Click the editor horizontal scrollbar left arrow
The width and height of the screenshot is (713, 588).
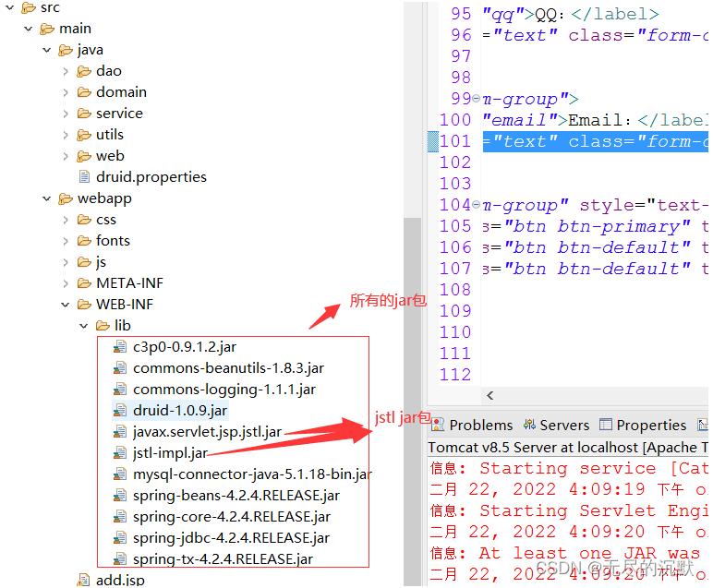click(x=489, y=396)
